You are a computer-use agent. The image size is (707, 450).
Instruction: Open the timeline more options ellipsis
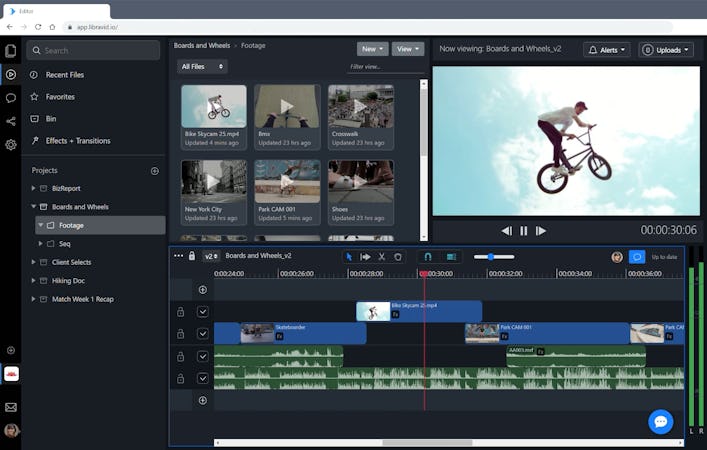[179, 256]
